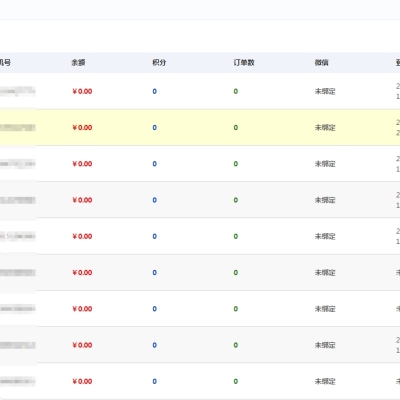Open the green 0 orders value in the highlighted row
Viewport: 400px width, 400px height.
coord(236,128)
